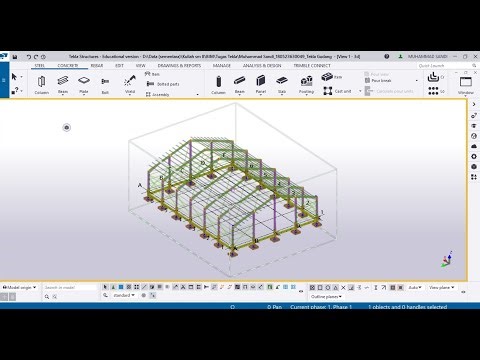Select the Bolt tool
The height and width of the screenshot is (360, 480).
point(105,85)
